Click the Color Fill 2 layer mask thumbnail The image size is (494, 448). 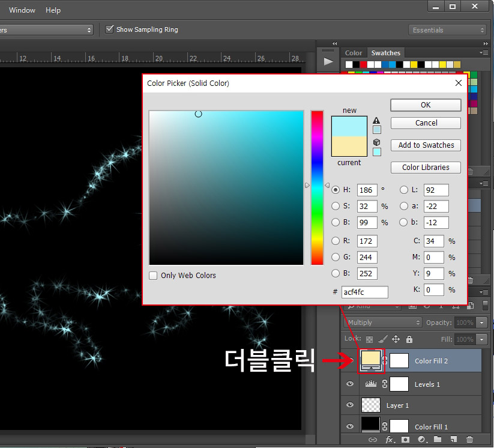(x=399, y=361)
